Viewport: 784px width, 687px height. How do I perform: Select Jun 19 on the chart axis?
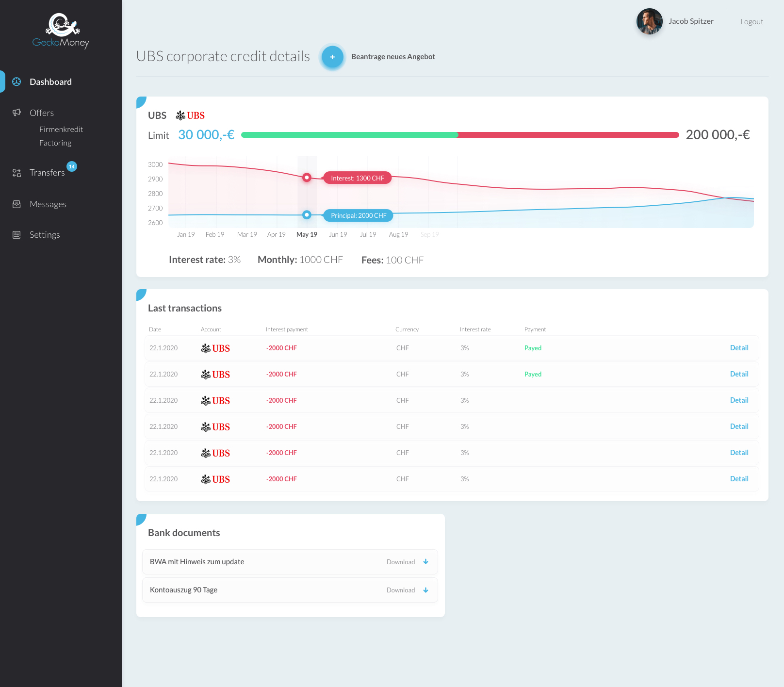(338, 234)
